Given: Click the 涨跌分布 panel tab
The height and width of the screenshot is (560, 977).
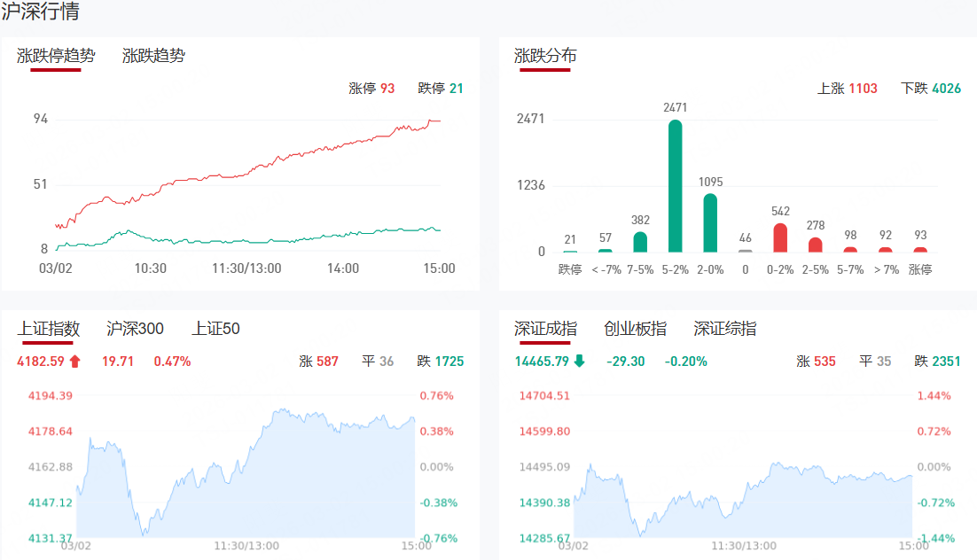Looking at the screenshot, I should point(545,56).
